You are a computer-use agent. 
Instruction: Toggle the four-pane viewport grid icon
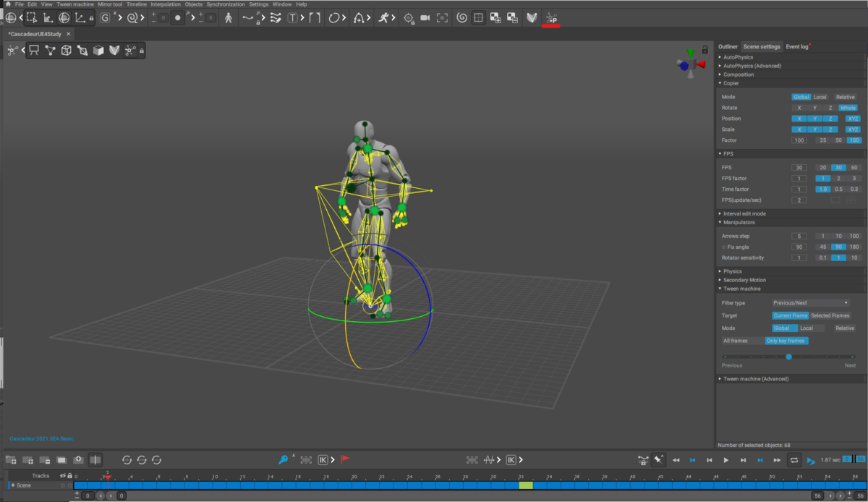pyautogui.click(x=478, y=17)
